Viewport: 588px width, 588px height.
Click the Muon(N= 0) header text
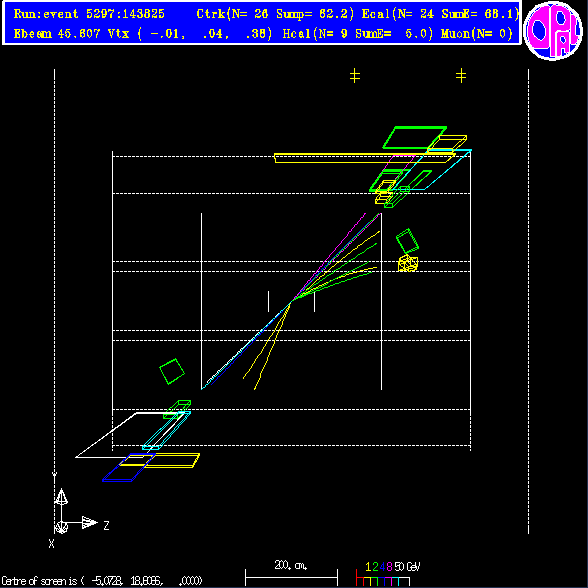tap(477, 34)
